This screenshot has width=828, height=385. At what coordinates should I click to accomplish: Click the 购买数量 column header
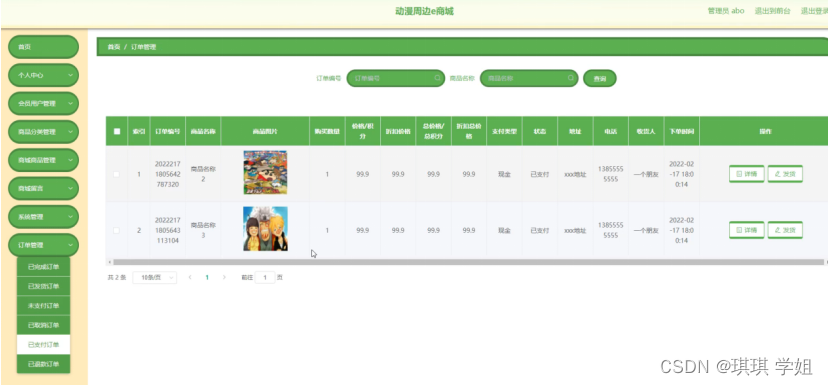tap(327, 132)
